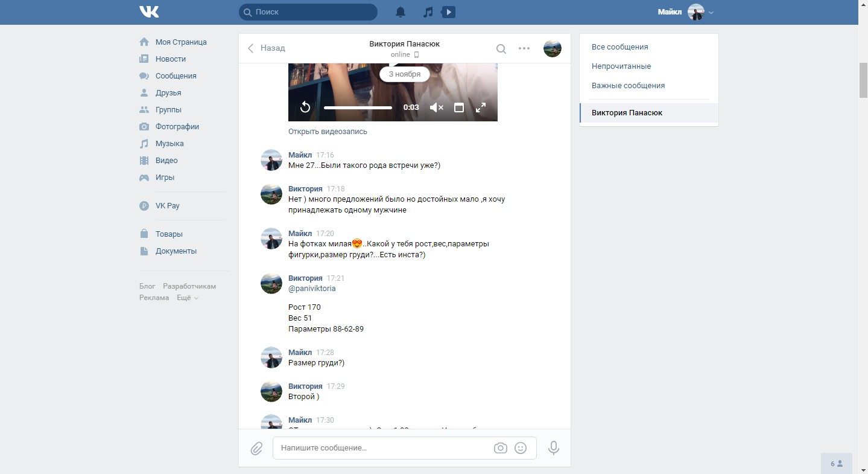Screen dimensions: 868x474
Task: Click the Открыть видеозапись link
Action: pyautogui.click(x=328, y=132)
